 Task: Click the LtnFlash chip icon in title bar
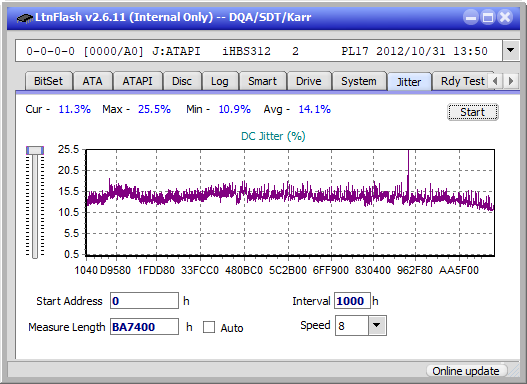pos(24,17)
